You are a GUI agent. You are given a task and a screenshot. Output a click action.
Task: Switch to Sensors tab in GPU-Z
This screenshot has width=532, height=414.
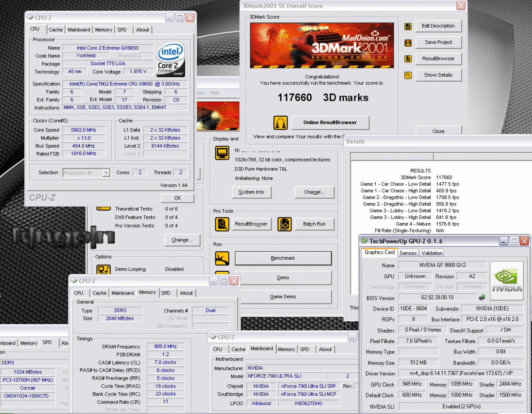[408, 253]
